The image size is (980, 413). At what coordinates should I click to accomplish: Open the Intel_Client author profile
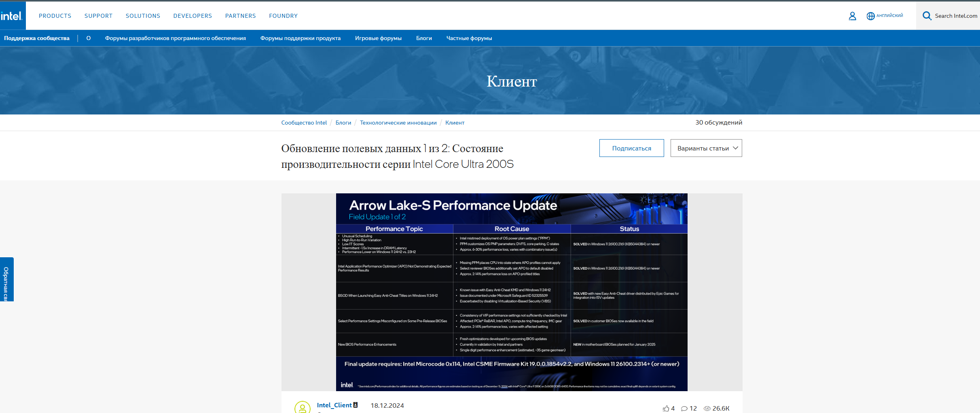(x=334, y=405)
